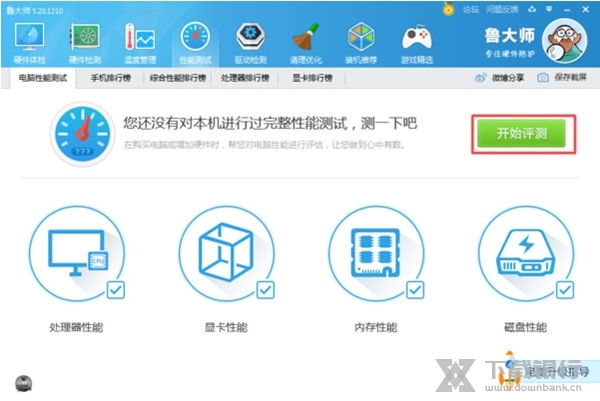Open 硬件检测 hardware detection icon
600x401 pixels.
(85, 43)
